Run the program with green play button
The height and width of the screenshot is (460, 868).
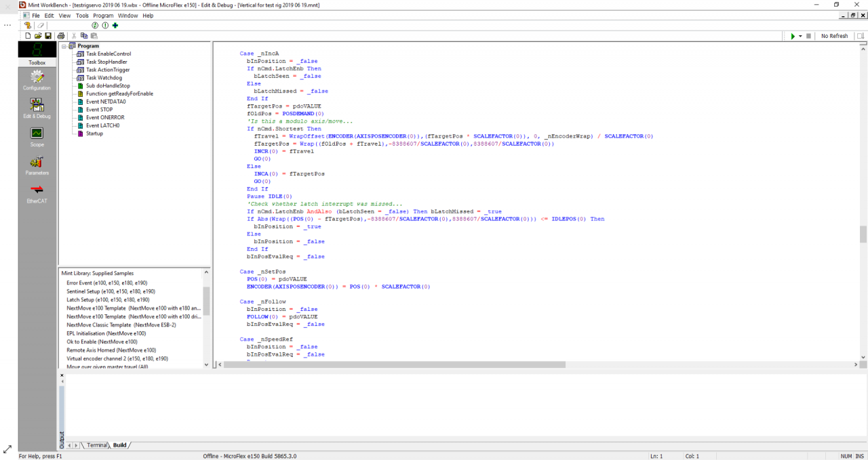792,36
